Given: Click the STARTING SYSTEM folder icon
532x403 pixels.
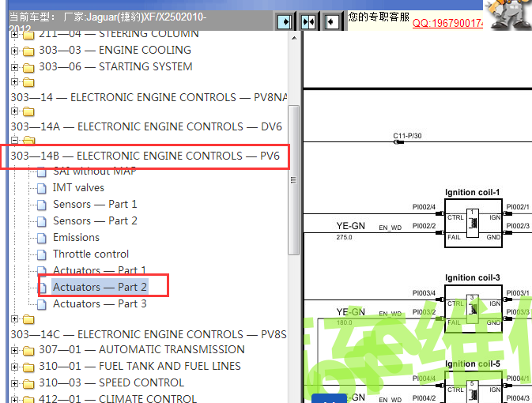Looking at the screenshot, I should (x=28, y=68).
